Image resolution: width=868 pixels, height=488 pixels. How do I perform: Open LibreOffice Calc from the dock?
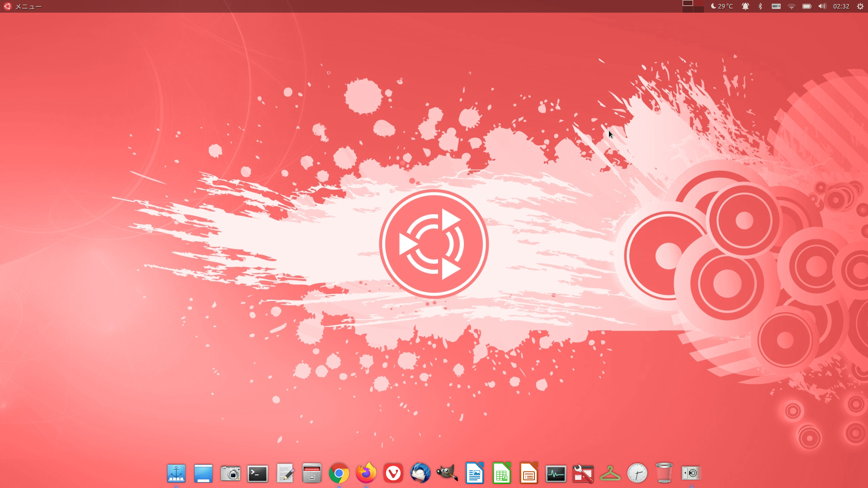(x=502, y=474)
